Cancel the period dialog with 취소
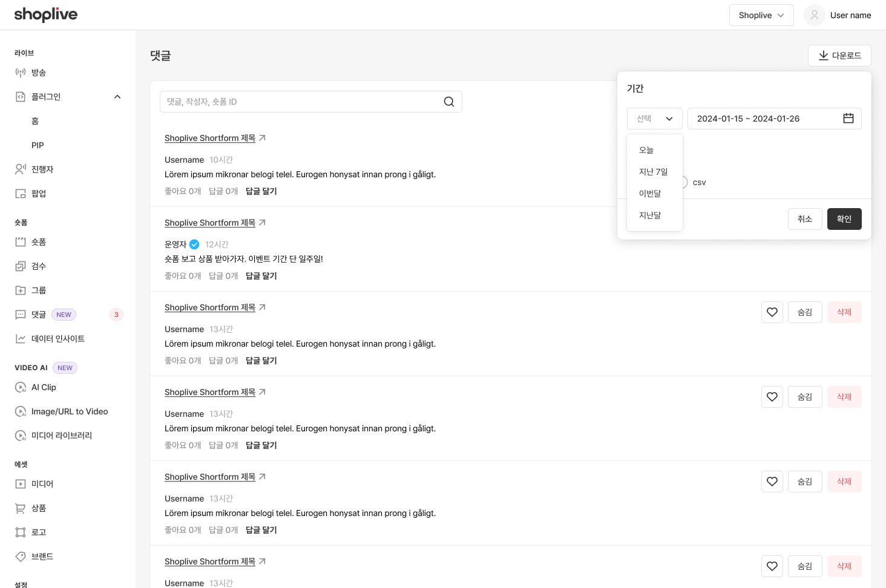 805,219
